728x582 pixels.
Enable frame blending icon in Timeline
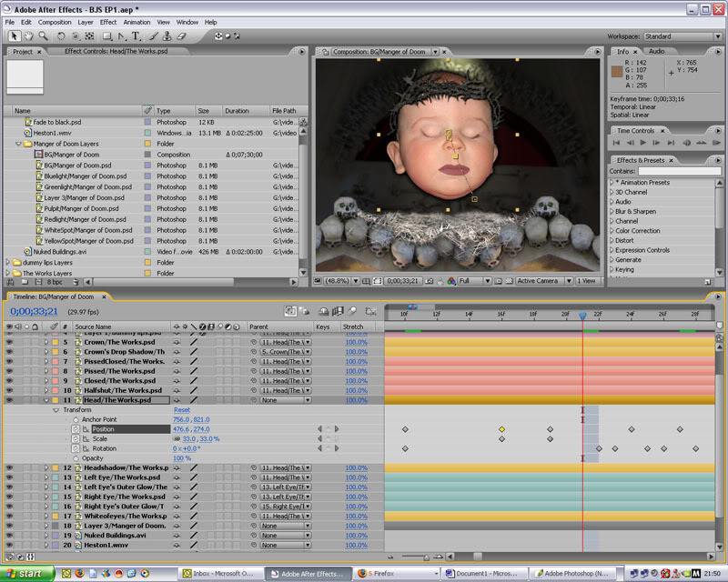point(338,311)
